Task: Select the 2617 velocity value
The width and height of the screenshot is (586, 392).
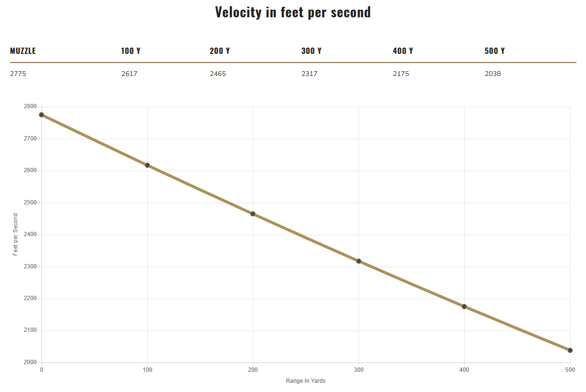Action: [x=129, y=74]
